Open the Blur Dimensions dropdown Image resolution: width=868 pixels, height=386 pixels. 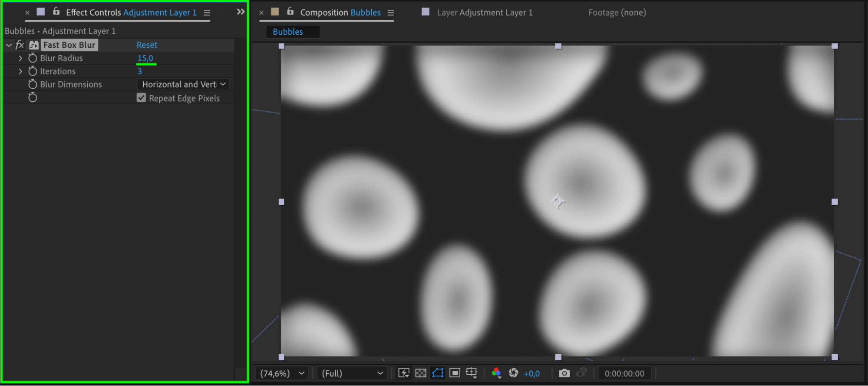pyautogui.click(x=183, y=84)
